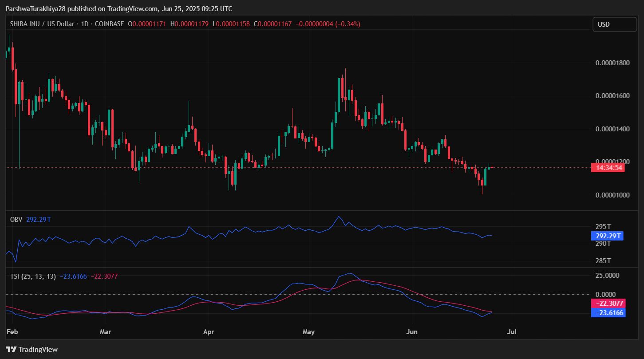Click the COINBASE exchange label
644x359 pixels.
(x=109, y=24)
